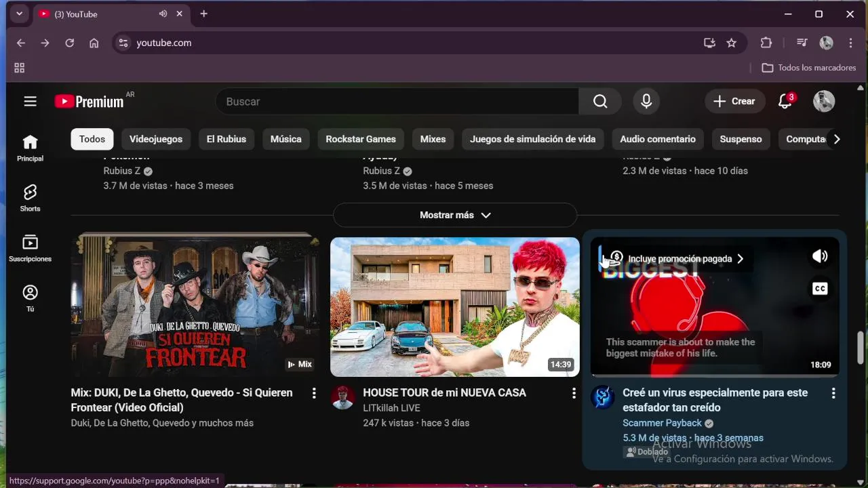Open Mix: DUKI, De La Ghetto title

coord(182,400)
